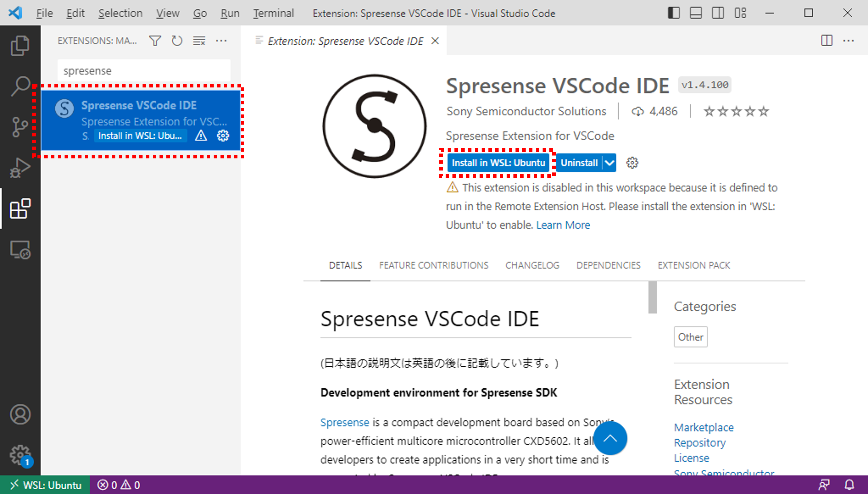
Task: Open the View menu
Action: 168,13
